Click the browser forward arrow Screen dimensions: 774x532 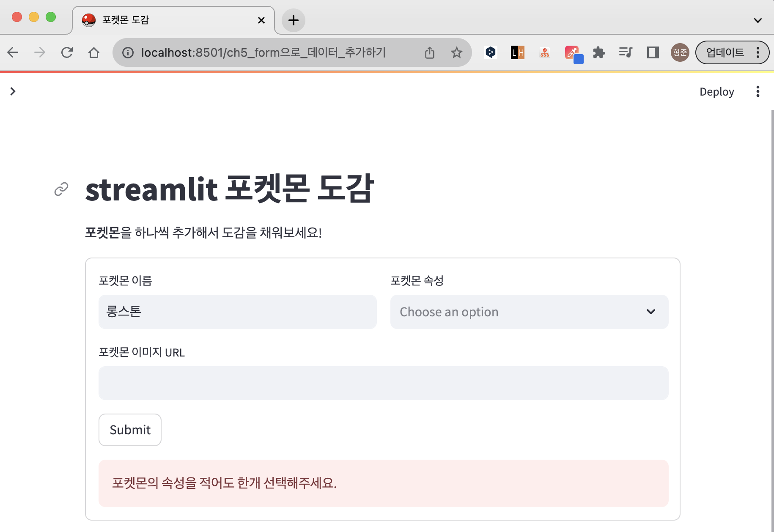(x=40, y=52)
